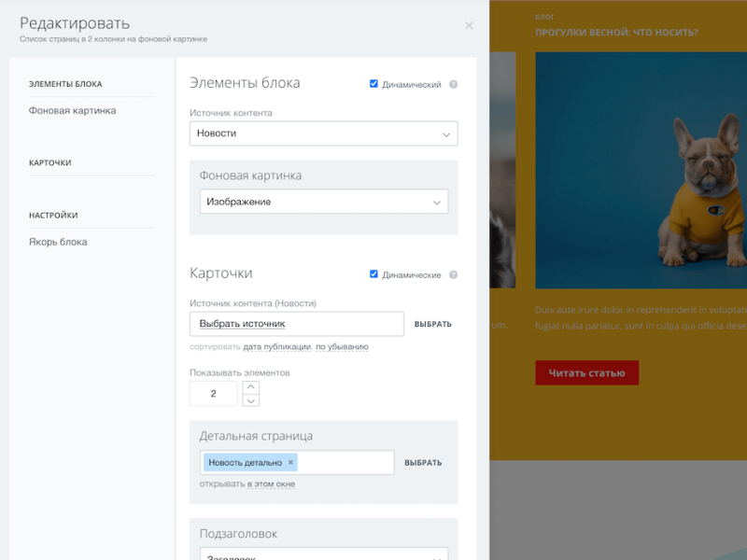747x560 pixels.
Task: Click the БЛОГ label above the article title
Action: click(x=544, y=17)
